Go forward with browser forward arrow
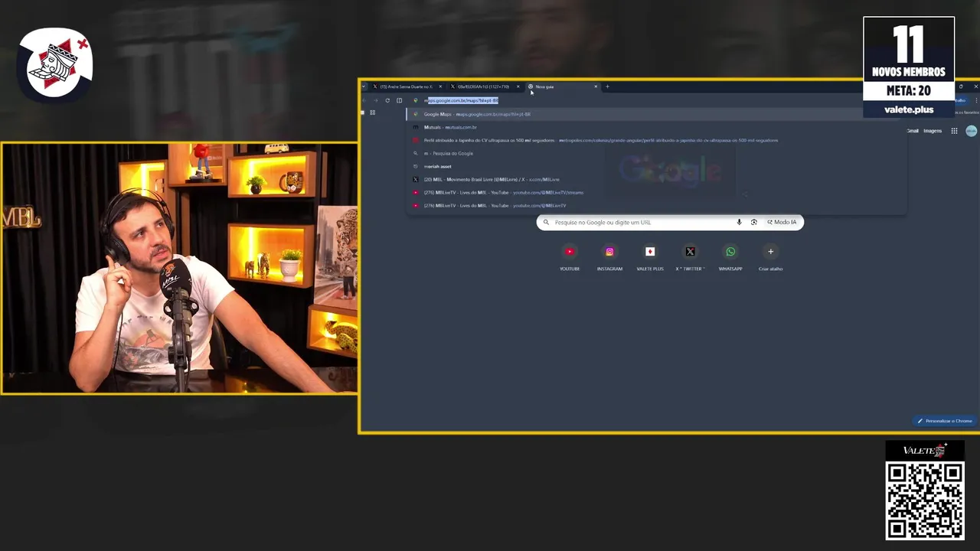This screenshot has height=551, width=980. click(x=375, y=100)
